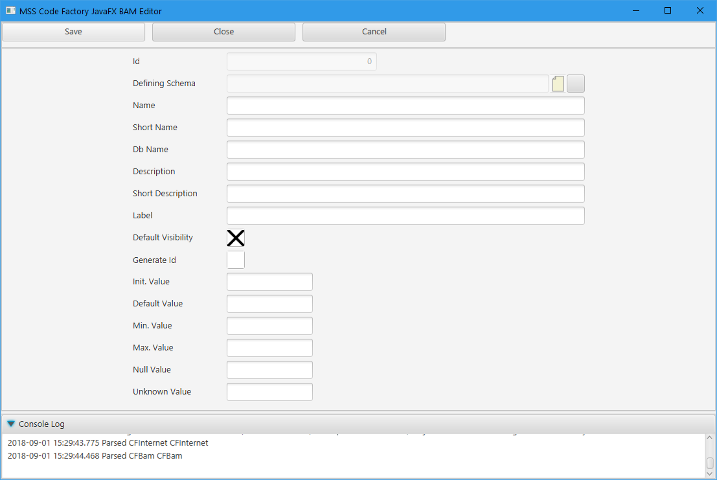
Task: Click the Description input field
Action: tap(405, 172)
